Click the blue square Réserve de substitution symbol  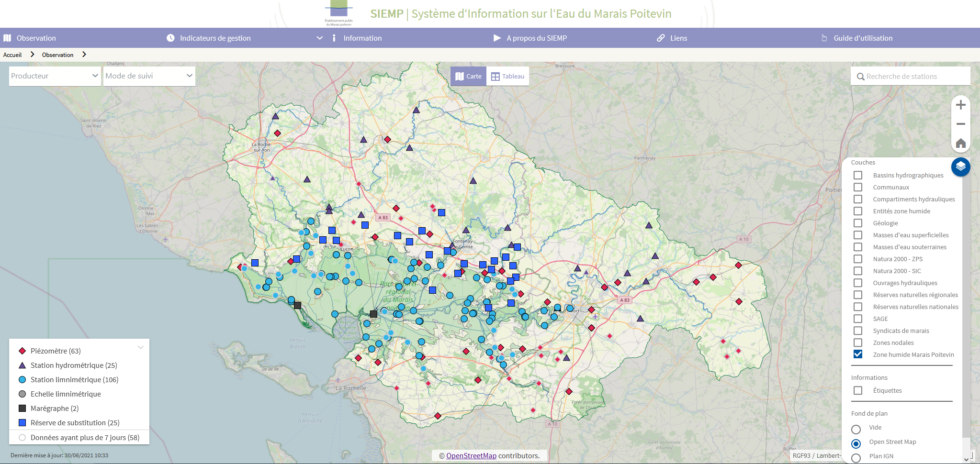click(22, 422)
